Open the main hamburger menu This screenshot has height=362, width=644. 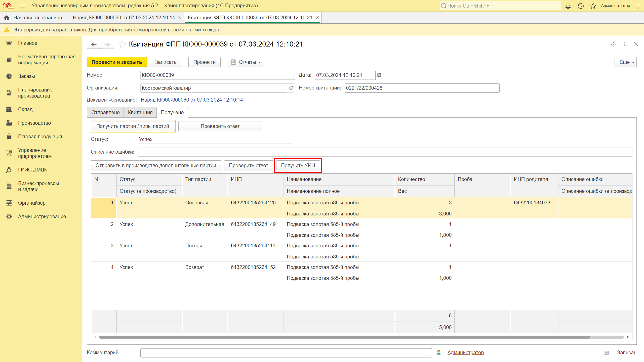click(x=22, y=6)
